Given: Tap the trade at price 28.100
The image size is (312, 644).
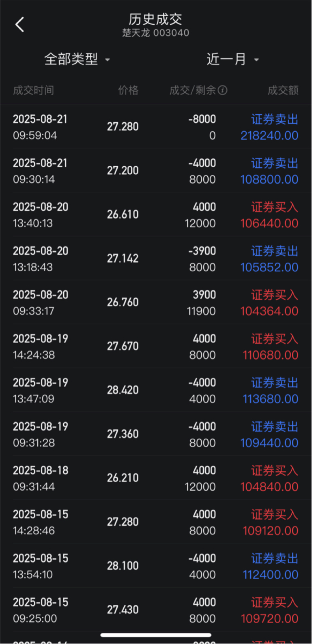Looking at the screenshot, I should tap(156, 566).
